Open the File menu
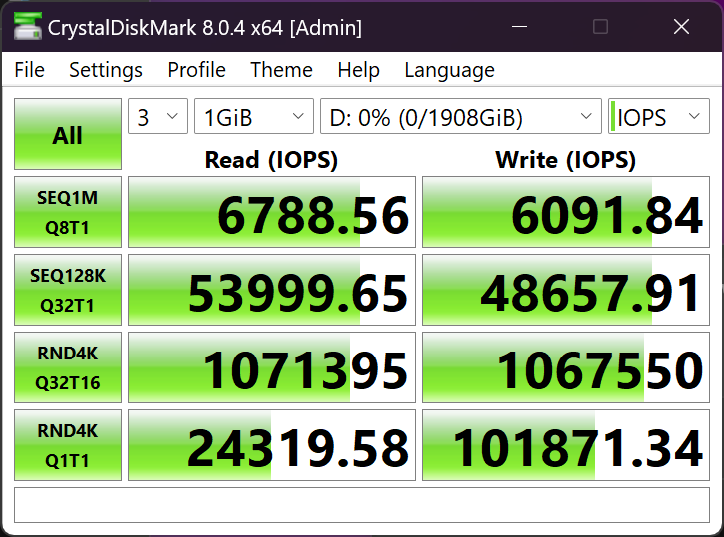The image size is (724, 537). (x=30, y=70)
